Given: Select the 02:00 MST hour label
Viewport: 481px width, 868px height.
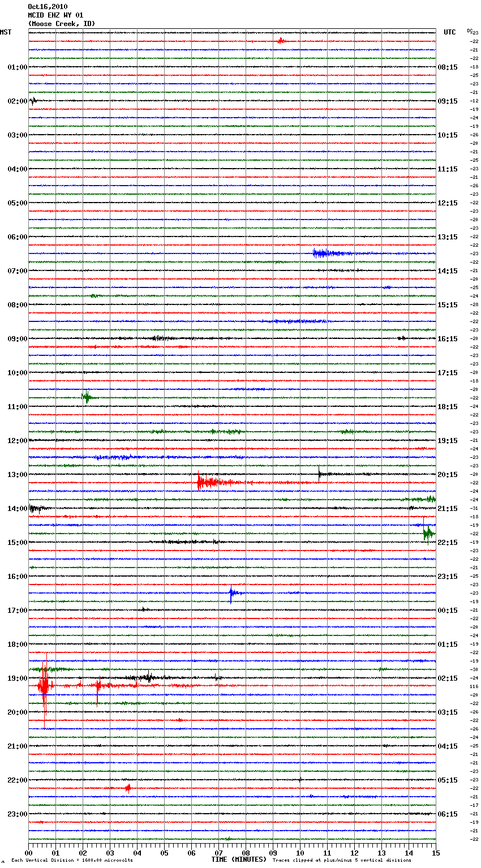Looking at the screenshot, I should tap(18, 101).
